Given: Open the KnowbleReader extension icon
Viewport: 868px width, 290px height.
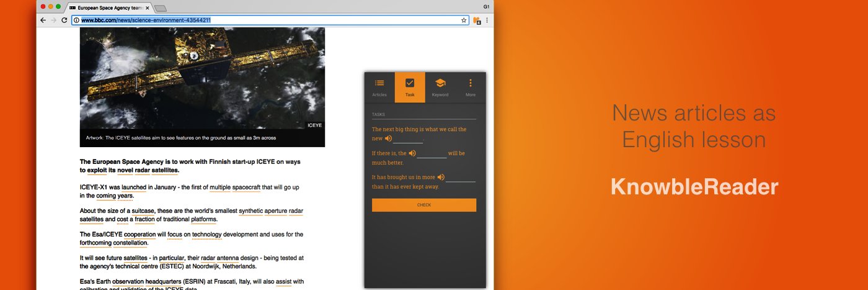Looking at the screenshot, I should pos(477,20).
